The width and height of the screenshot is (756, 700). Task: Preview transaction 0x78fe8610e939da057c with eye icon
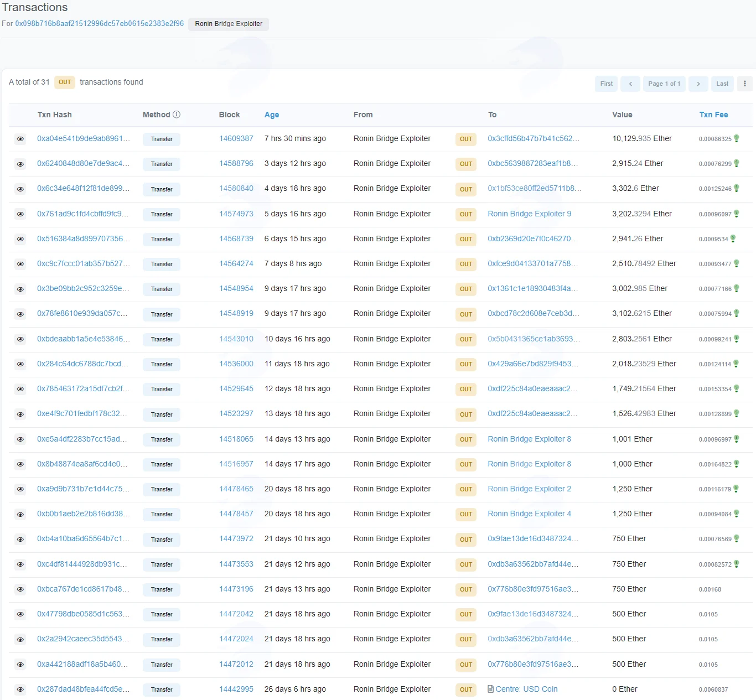point(20,314)
